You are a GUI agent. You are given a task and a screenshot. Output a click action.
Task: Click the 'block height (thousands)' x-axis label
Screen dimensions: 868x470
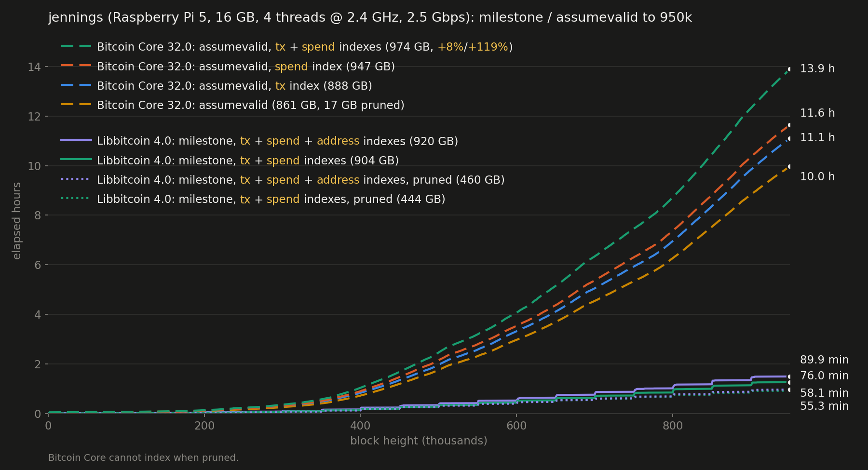[x=419, y=441]
